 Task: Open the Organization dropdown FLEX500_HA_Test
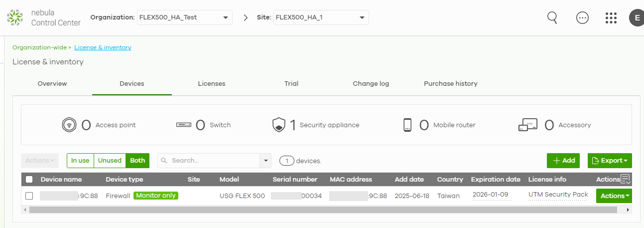[x=184, y=17]
